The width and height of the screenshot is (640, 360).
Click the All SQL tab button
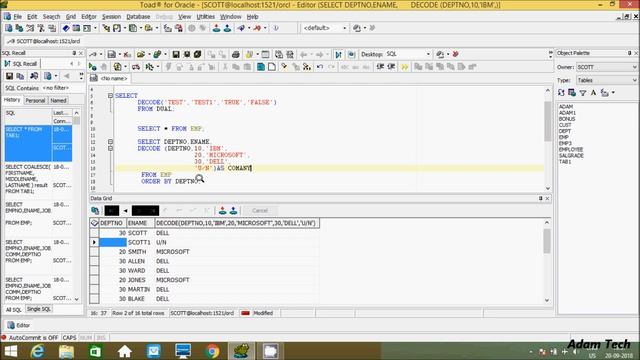click(x=13, y=309)
